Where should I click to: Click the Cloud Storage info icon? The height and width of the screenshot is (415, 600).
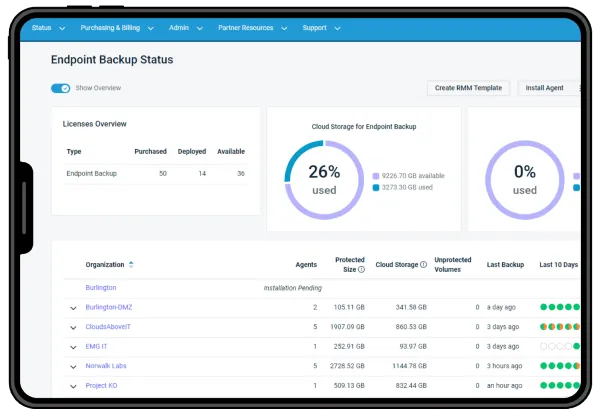coord(423,264)
